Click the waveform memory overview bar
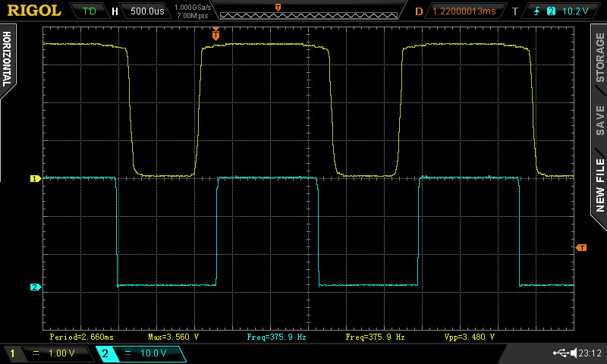This screenshot has height=364, width=607. click(x=309, y=15)
